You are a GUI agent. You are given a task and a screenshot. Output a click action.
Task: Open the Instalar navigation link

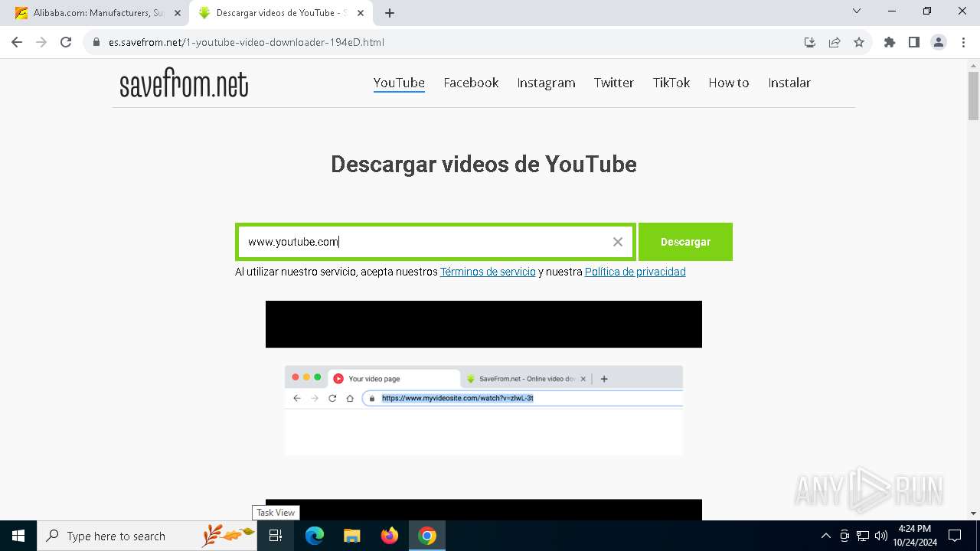(x=789, y=83)
